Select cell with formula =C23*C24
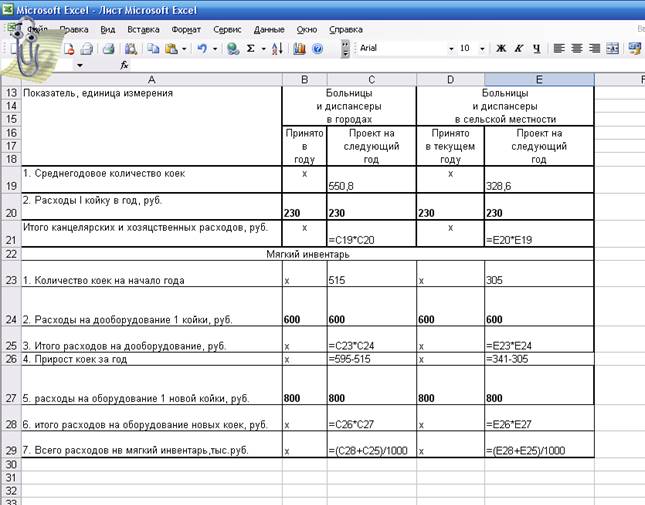 [x=371, y=339]
